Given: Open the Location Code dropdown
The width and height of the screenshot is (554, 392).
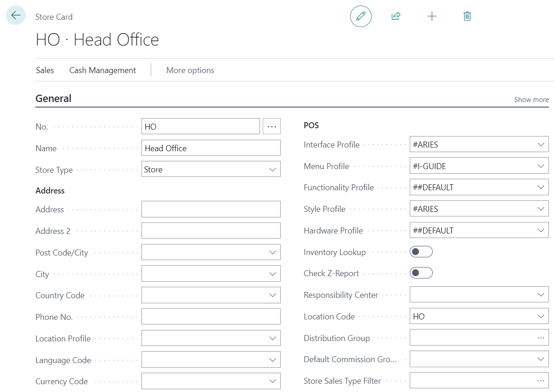Looking at the screenshot, I should pos(541,316).
